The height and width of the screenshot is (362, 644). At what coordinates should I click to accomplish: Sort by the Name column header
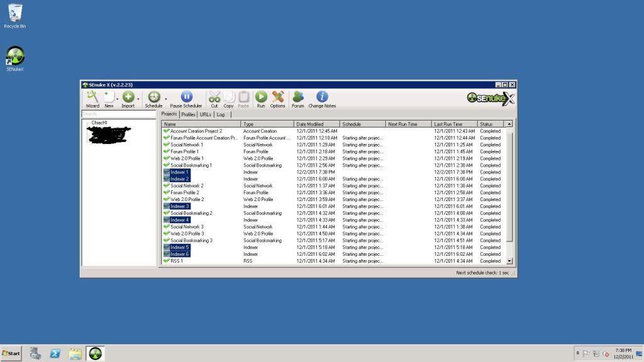tap(201, 124)
